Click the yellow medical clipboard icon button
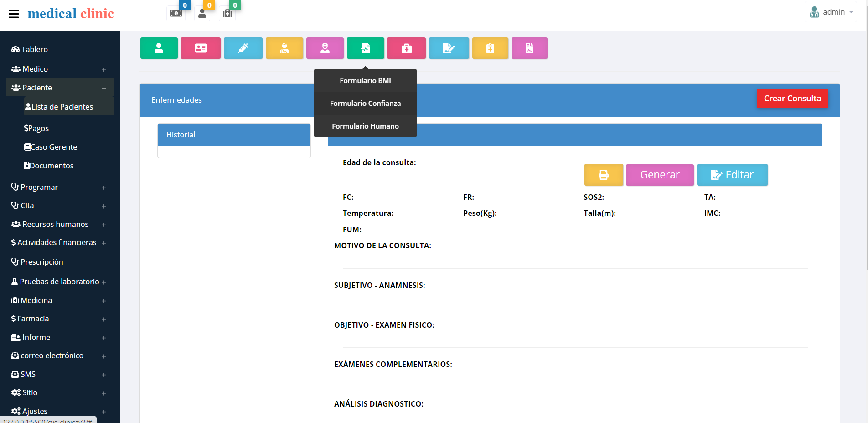The height and width of the screenshot is (423, 868). (x=490, y=48)
